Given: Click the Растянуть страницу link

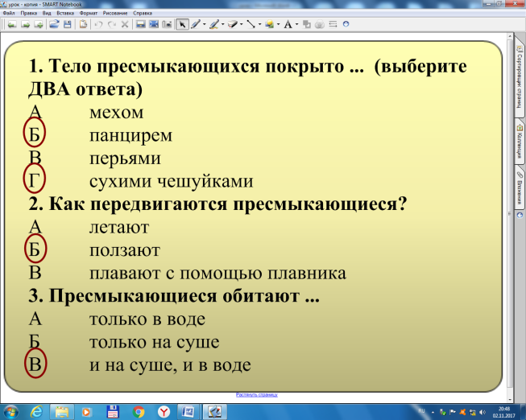Looking at the screenshot, I should coord(256,395).
